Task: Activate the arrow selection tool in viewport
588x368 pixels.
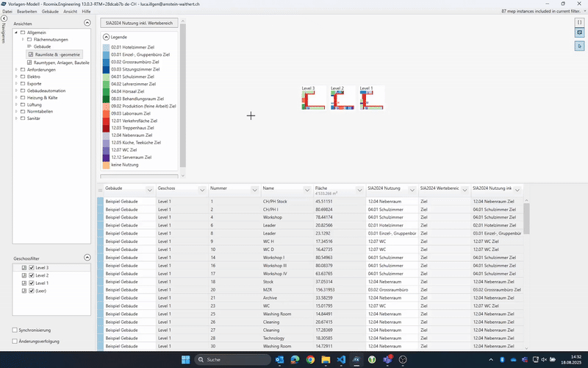Action: tap(579, 46)
